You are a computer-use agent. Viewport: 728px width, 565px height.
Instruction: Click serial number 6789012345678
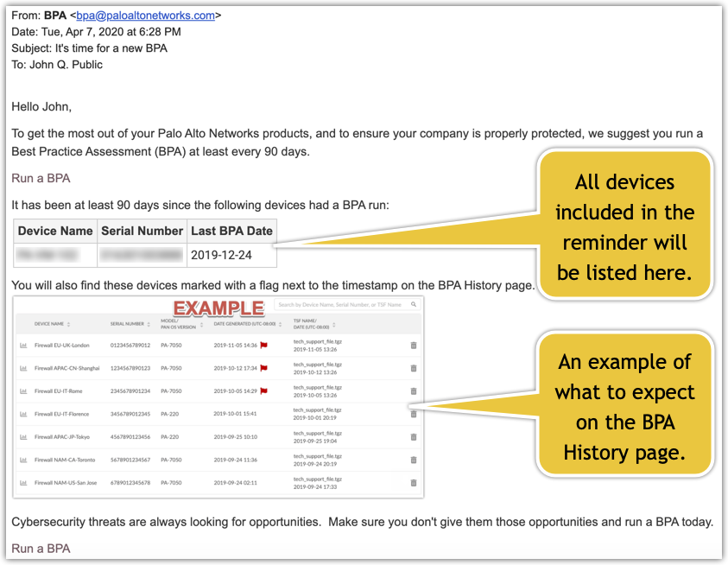130,483
